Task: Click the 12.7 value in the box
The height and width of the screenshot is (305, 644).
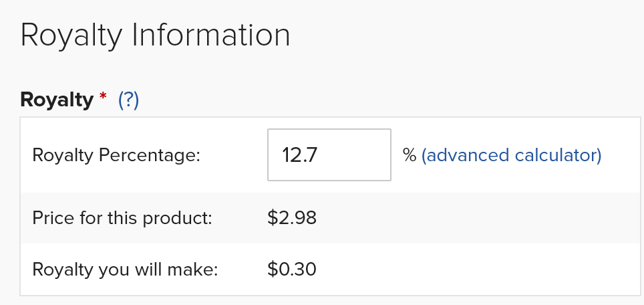Action: click(x=299, y=155)
